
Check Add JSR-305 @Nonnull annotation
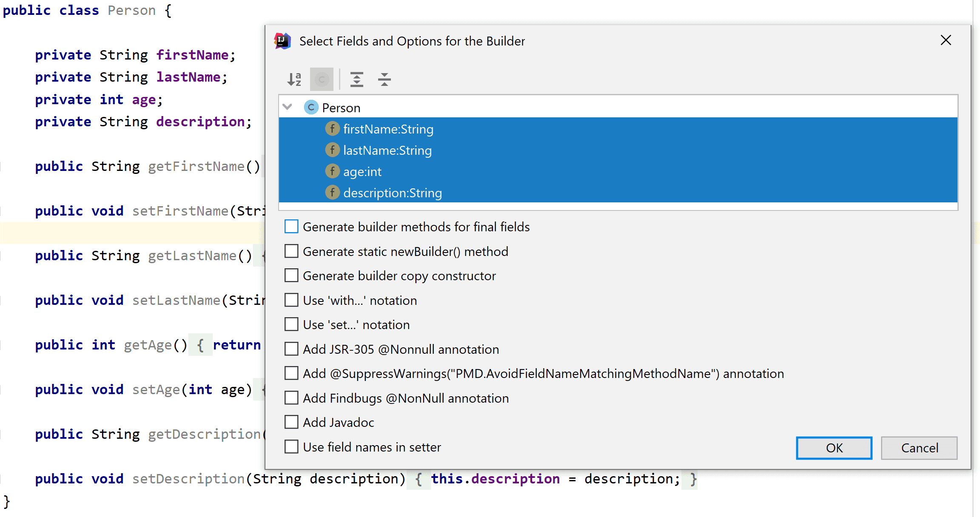291,349
